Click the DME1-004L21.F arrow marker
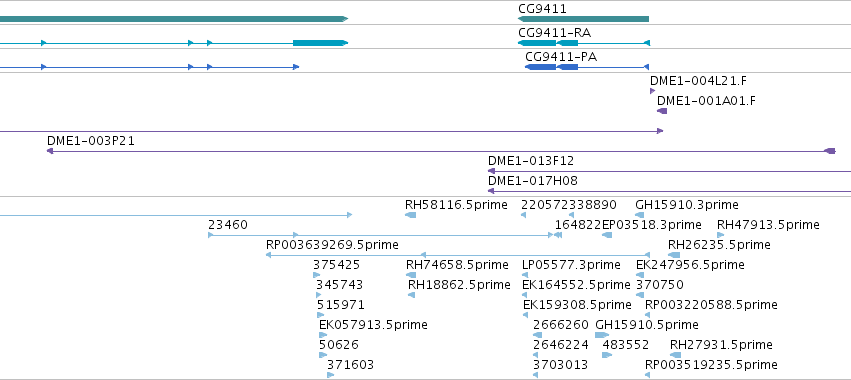Image resolution: width=851 pixels, height=380 pixels. (653, 91)
